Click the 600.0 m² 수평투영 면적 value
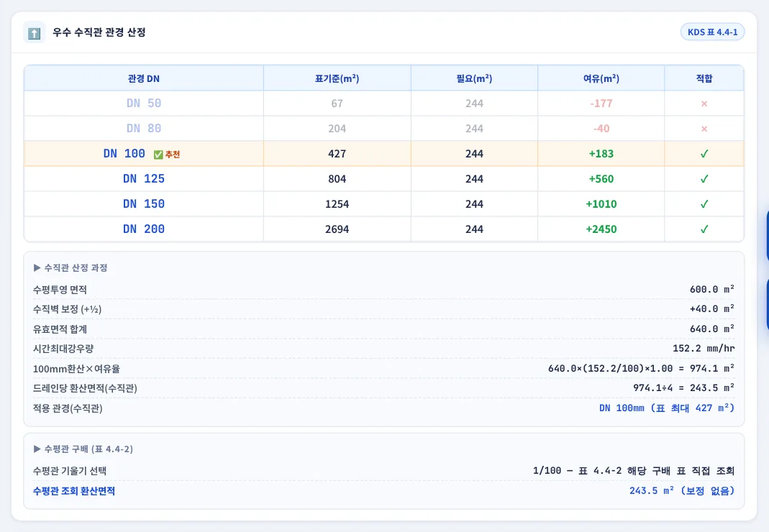The width and height of the screenshot is (769, 532). tap(711, 289)
